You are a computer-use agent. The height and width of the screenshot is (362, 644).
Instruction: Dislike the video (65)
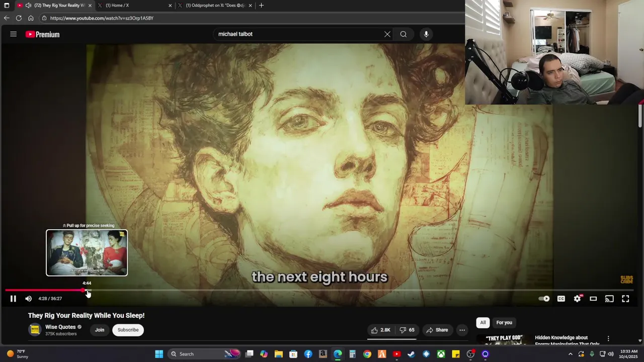tap(408, 330)
